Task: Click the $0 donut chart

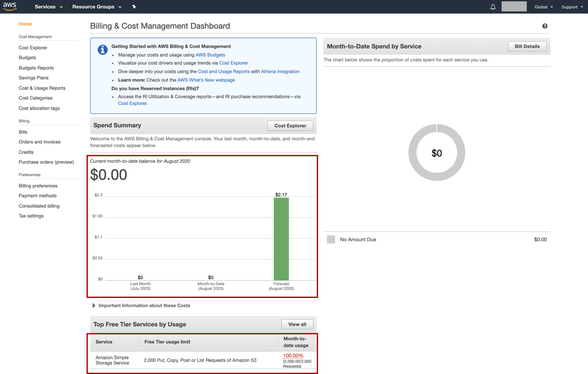Action: click(437, 153)
